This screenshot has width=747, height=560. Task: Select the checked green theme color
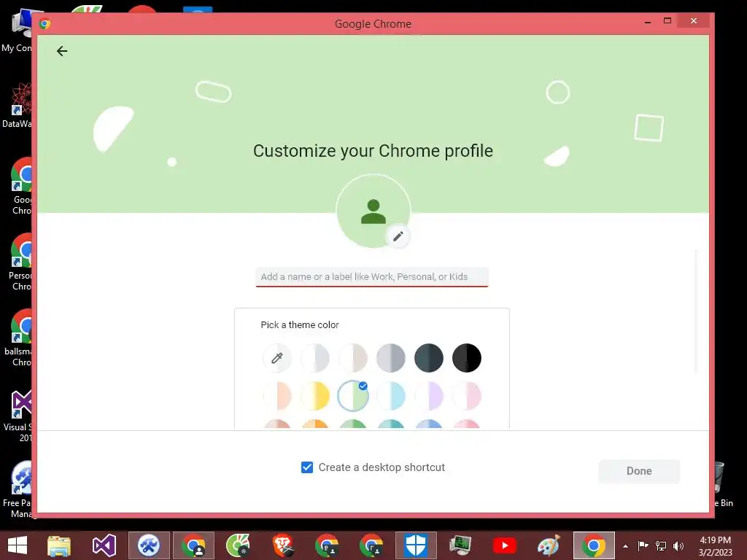click(353, 396)
